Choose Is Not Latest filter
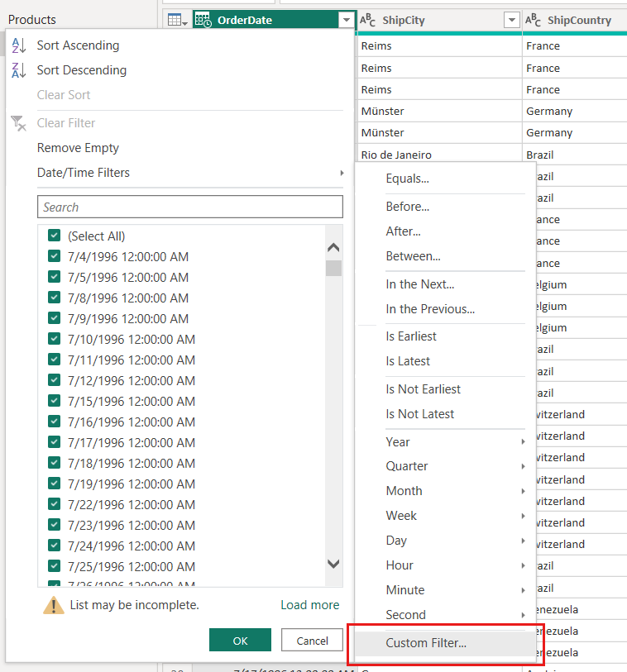 tap(419, 414)
